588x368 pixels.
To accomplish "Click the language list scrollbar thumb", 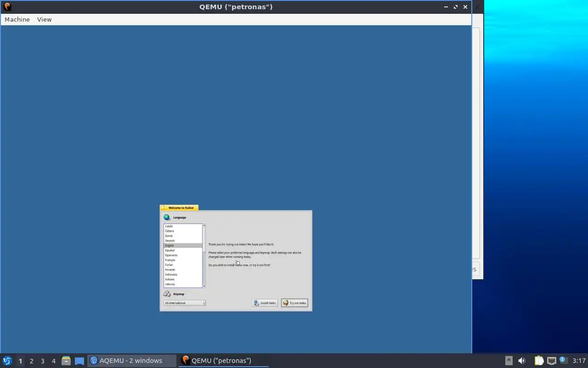I will (204, 240).
